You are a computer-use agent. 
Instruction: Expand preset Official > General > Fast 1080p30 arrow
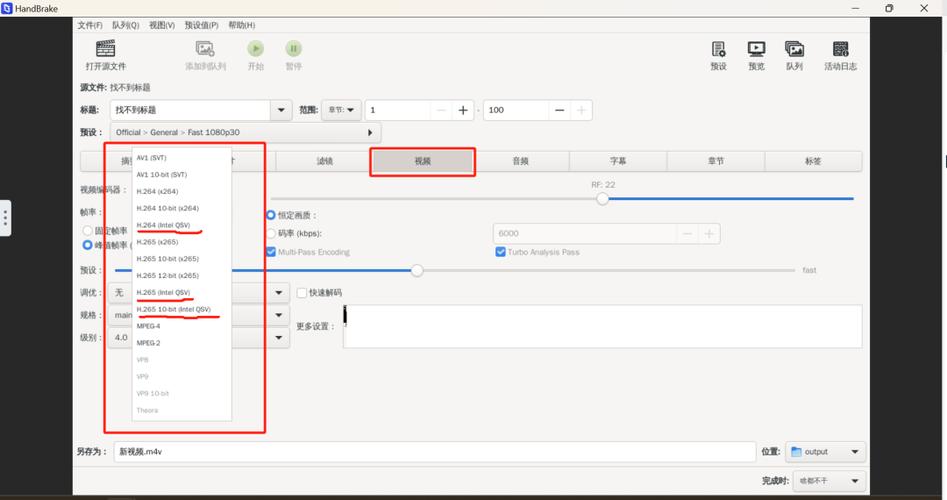point(370,132)
